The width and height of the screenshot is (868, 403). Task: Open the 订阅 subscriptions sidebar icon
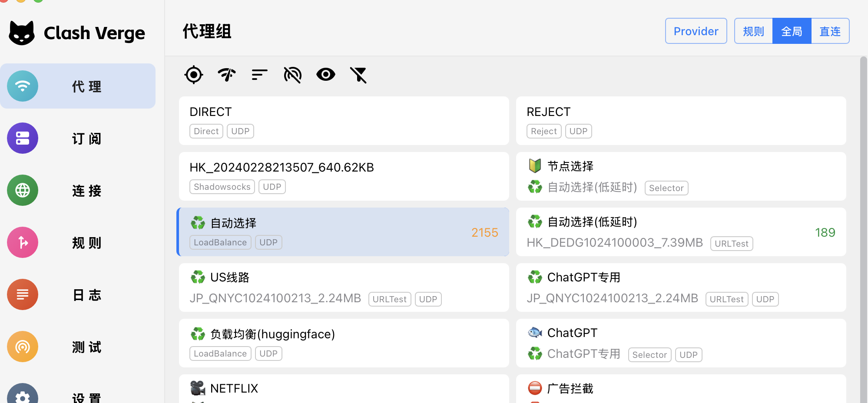pos(23,138)
